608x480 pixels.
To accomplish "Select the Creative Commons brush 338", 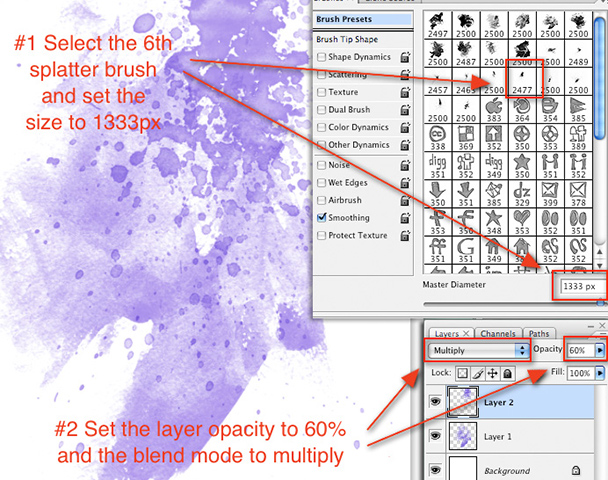I will coord(438,138).
